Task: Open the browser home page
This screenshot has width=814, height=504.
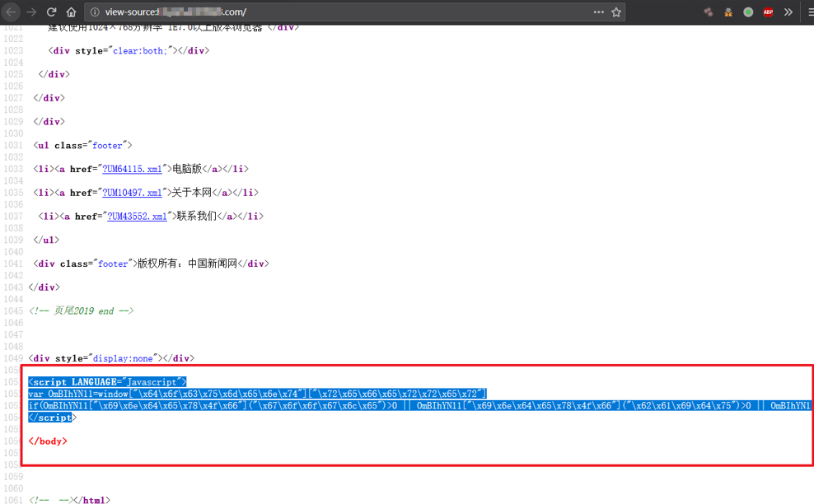Action: [71, 12]
